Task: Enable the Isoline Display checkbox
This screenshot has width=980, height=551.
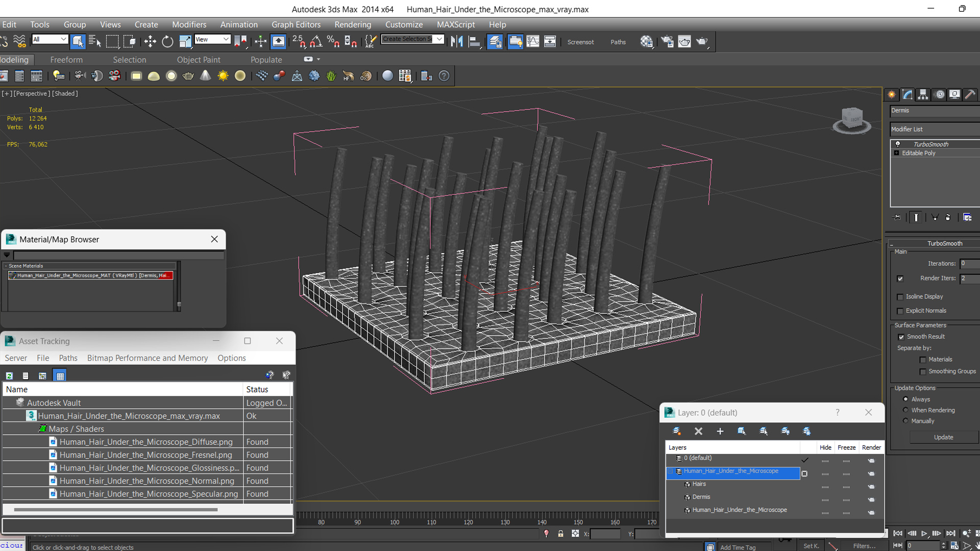Action: pos(900,297)
